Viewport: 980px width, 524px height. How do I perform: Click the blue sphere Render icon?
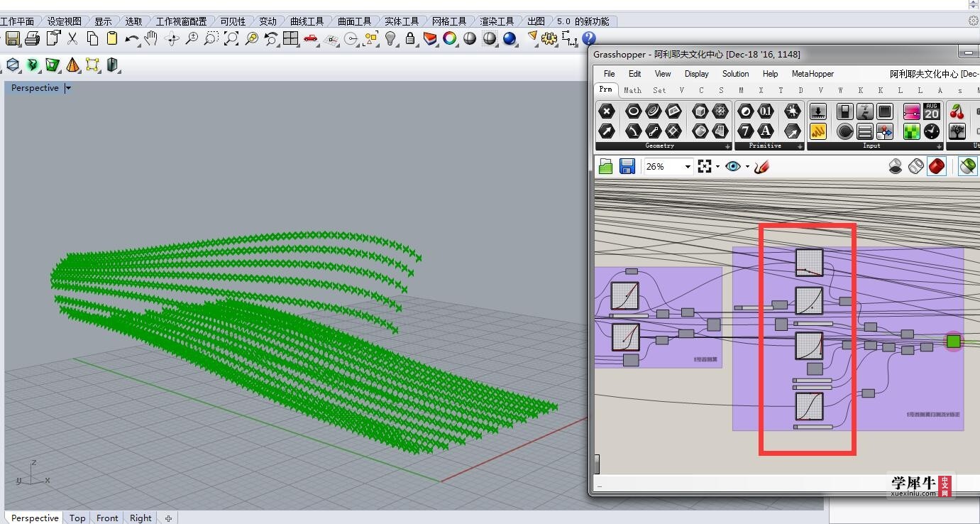[510, 38]
